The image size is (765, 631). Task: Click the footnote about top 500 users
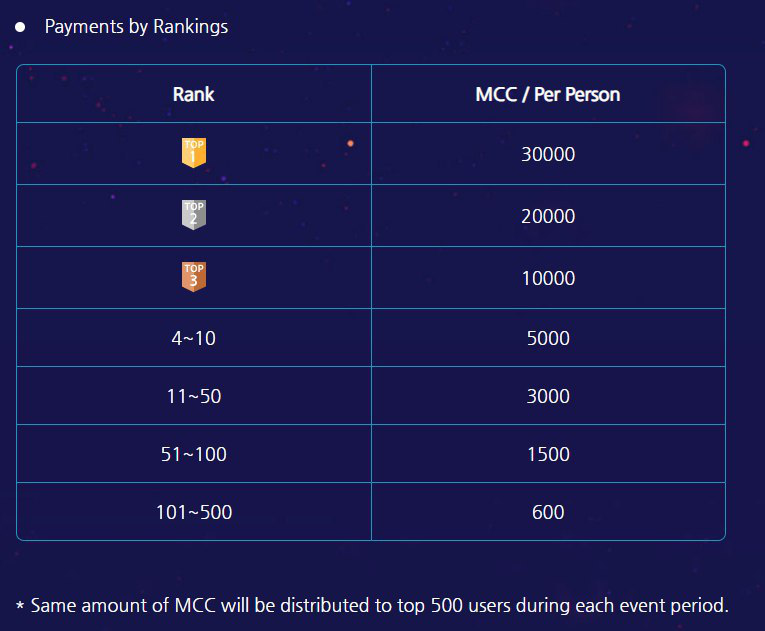pyautogui.click(x=380, y=606)
